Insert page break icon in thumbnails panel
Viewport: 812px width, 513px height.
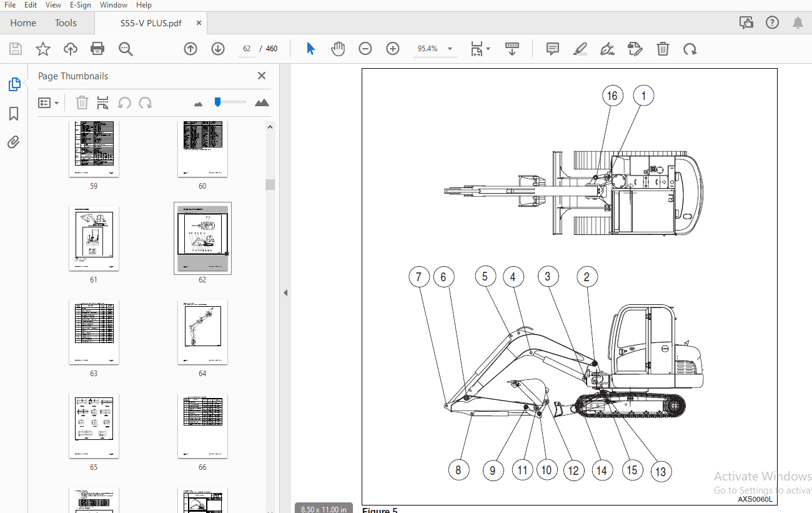pyautogui.click(x=103, y=102)
